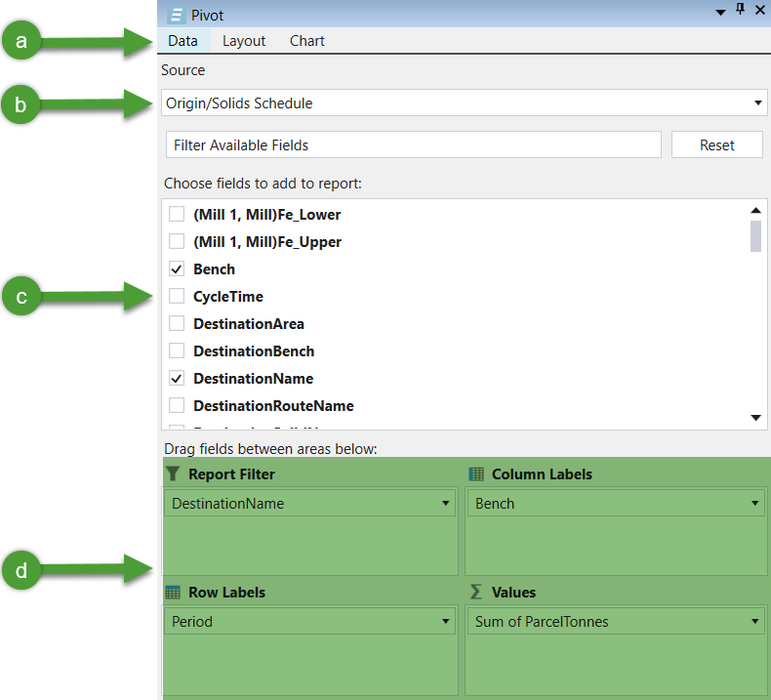Viewport: 771px width, 700px height.
Task: Uncheck the DestinationName field checkbox
Action: [x=177, y=378]
